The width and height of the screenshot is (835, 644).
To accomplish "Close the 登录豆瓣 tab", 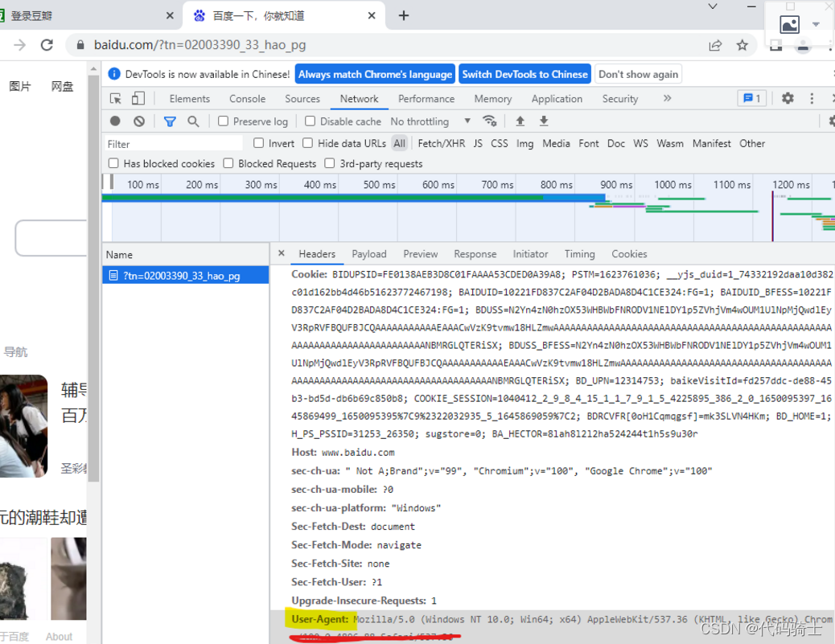I will [x=170, y=16].
